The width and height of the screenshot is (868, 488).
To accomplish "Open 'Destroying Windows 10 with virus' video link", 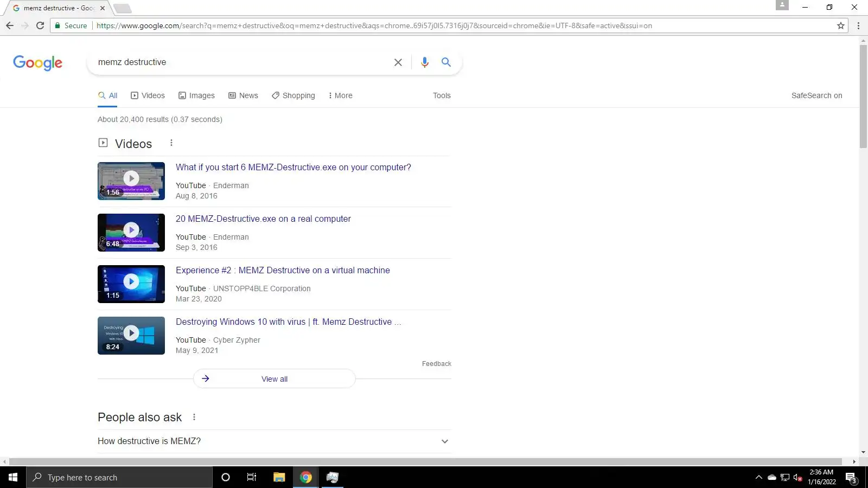I will [288, 322].
